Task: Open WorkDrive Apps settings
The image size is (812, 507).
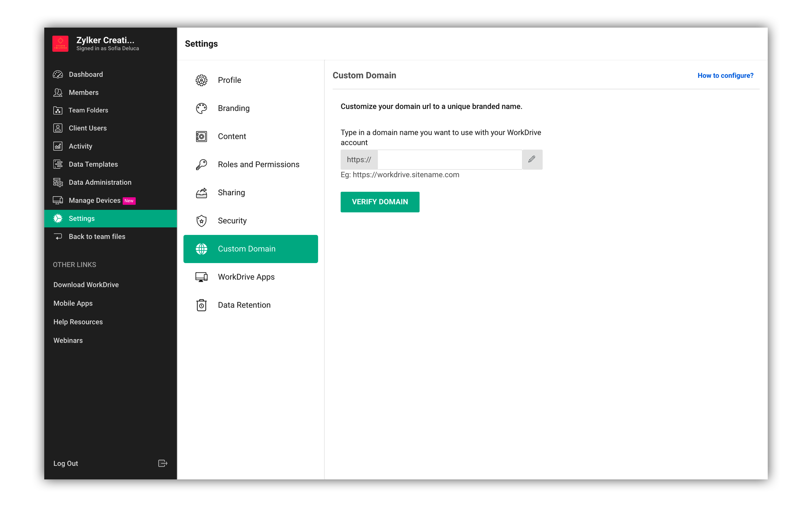Action: (246, 277)
